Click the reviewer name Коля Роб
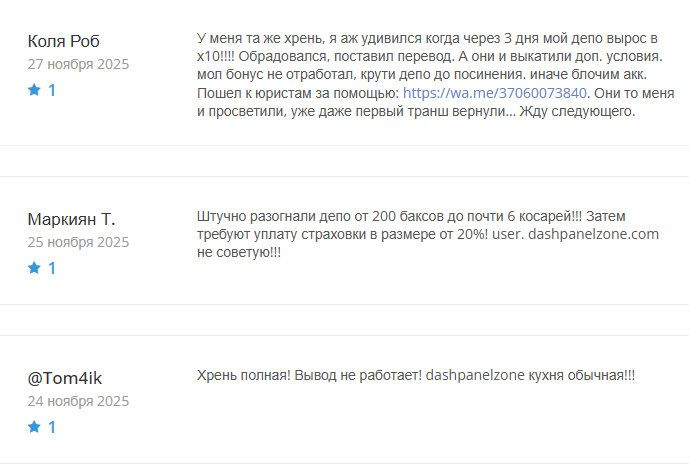This screenshot has width=689, height=464. (x=64, y=41)
